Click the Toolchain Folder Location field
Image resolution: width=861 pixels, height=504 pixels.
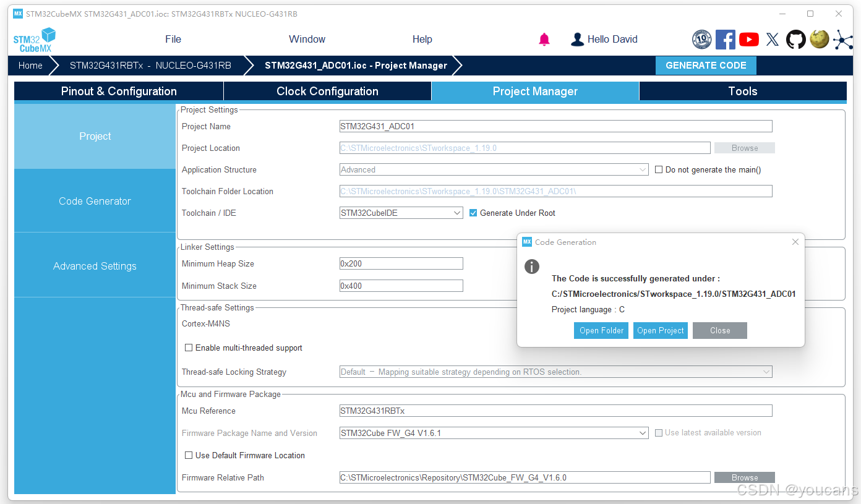click(555, 191)
